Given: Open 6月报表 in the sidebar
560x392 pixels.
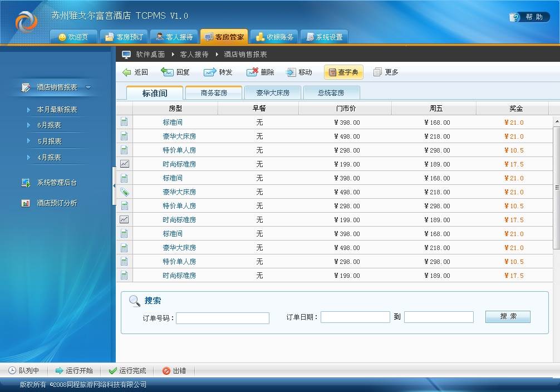Looking at the screenshot, I should (50, 125).
